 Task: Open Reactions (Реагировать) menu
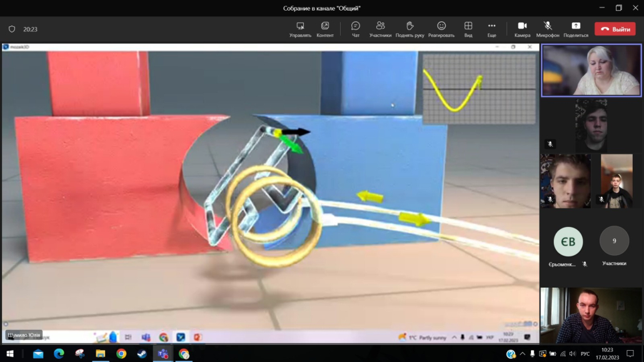(x=441, y=29)
